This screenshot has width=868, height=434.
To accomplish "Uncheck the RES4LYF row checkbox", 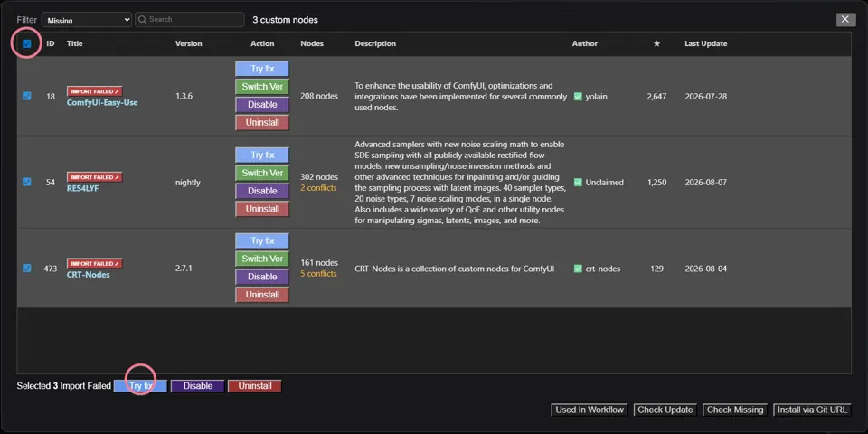I will 26,182.
